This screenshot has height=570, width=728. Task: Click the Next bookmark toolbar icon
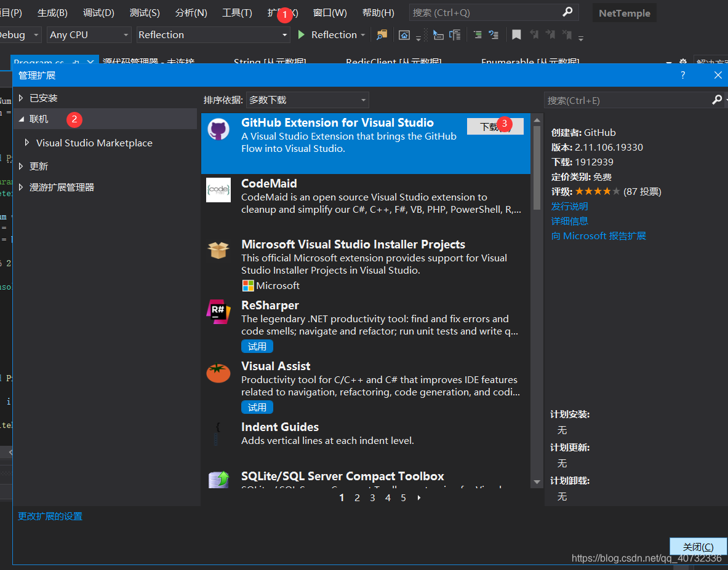tap(550, 35)
